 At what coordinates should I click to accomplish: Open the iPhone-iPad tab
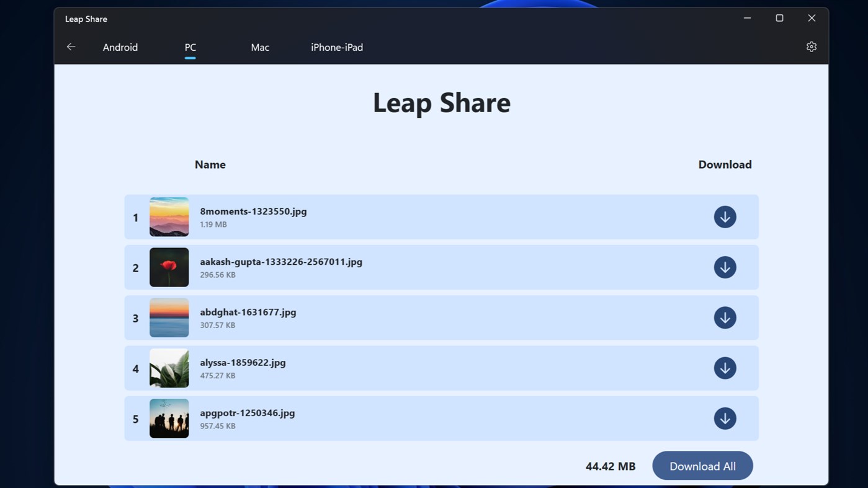point(337,47)
